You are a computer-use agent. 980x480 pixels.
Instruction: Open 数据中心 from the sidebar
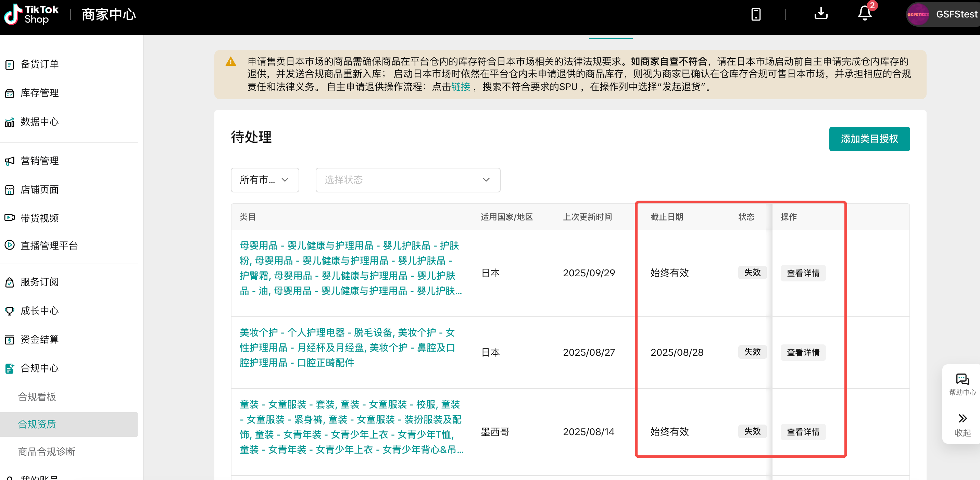(39, 122)
